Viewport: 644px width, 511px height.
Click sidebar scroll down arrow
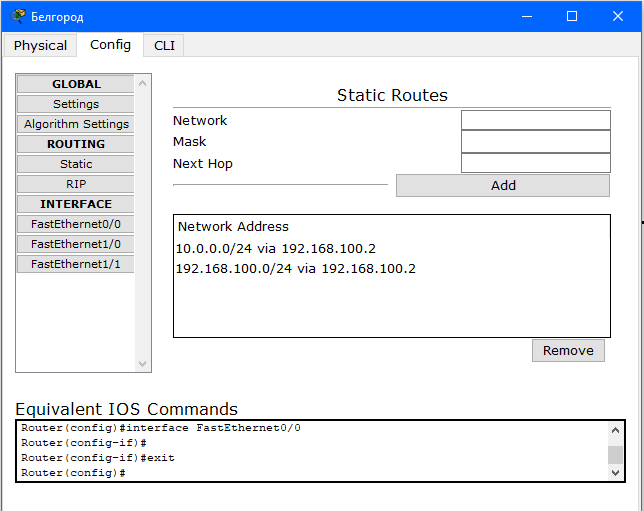pos(143,364)
